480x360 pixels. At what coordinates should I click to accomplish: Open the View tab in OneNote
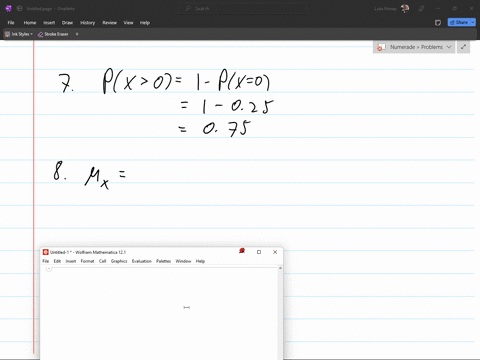pyautogui.click(x=128, y=23)
